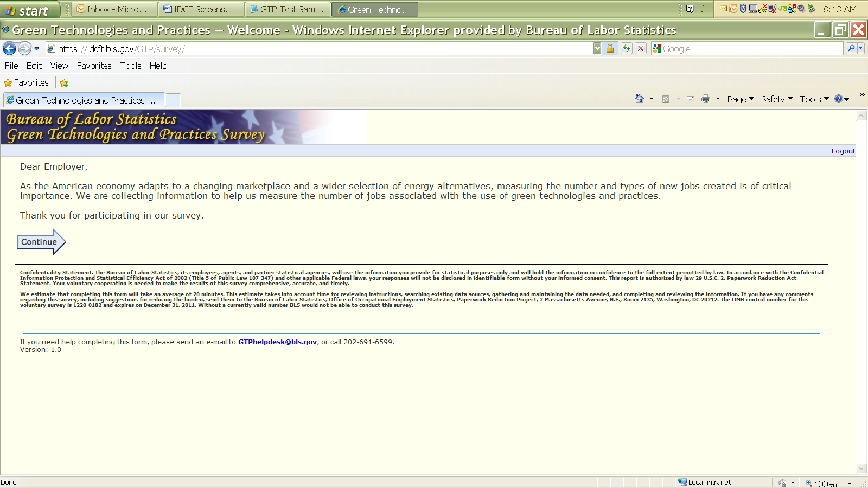Open the Safety command bar dropdown
Viewport: 868px width, 488px height.
tap(776, 99)
